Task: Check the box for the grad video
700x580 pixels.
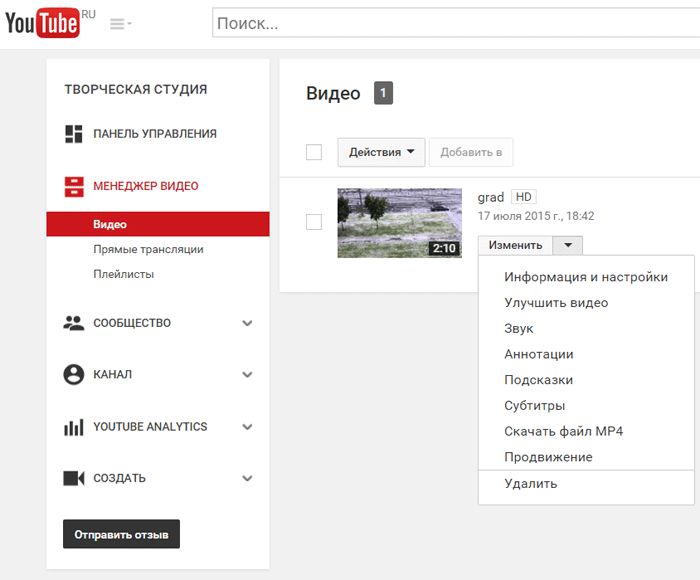Action: point(314,222)
